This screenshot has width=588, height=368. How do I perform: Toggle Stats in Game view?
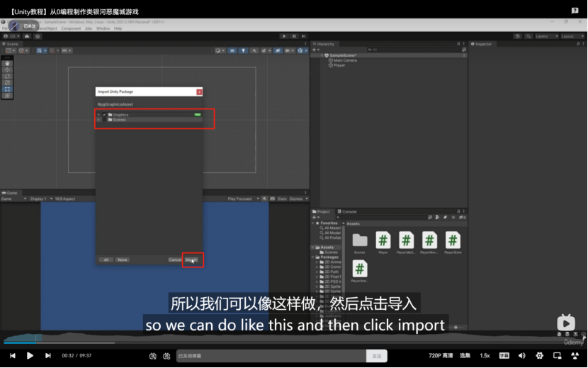click(282, 199)
